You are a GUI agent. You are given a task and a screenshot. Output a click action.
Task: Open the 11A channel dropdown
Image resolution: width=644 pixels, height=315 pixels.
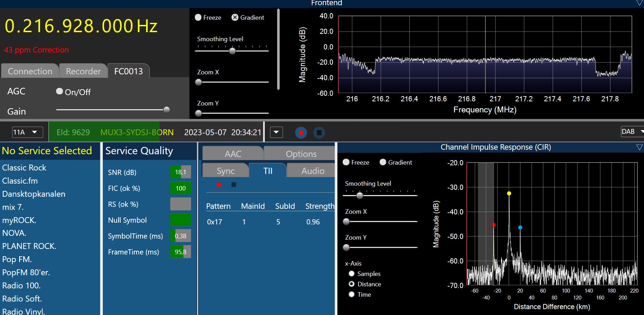[x=28, y=132]
